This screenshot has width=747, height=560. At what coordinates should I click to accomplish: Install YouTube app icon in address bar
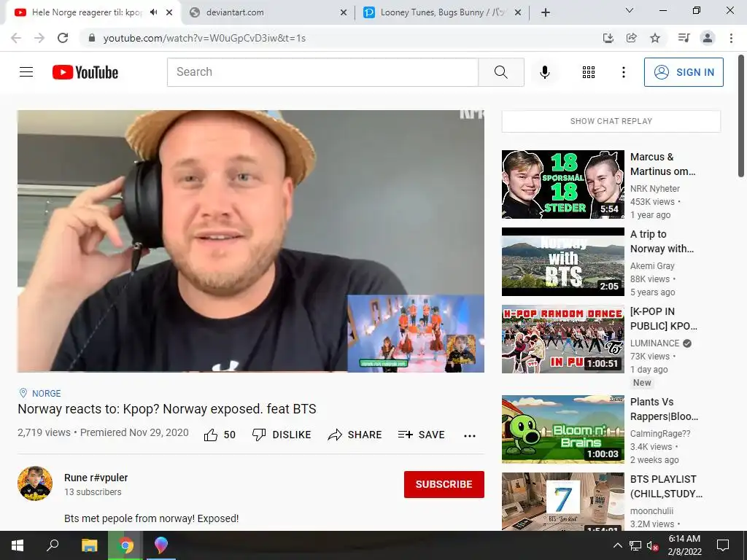608,38
